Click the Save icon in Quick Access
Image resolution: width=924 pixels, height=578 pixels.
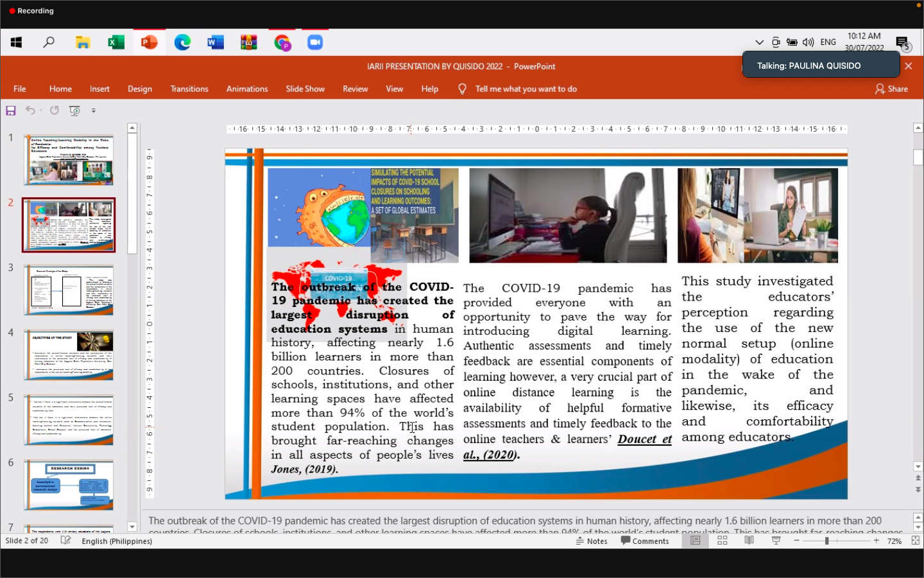10,110
